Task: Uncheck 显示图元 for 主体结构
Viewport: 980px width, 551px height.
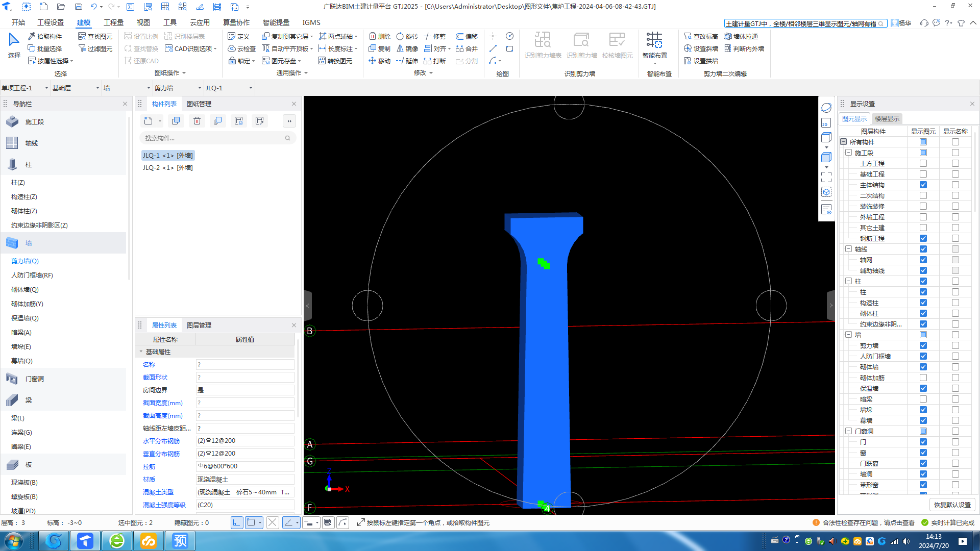Action: (923, 185)
